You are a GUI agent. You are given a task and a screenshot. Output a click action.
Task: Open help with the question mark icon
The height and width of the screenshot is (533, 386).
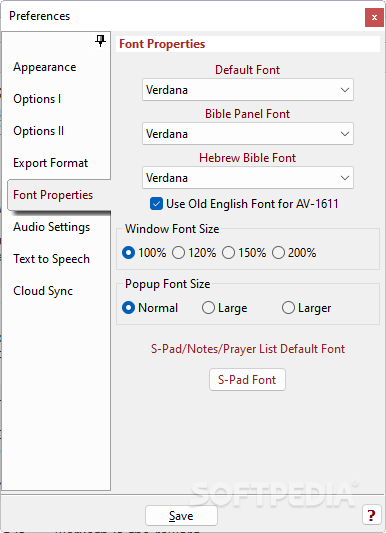tap(371, 515)
